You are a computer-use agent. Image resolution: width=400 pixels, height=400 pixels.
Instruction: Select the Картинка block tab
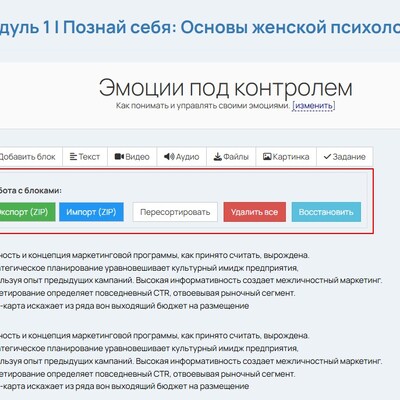pyautogui.click(x=286, y=156)
